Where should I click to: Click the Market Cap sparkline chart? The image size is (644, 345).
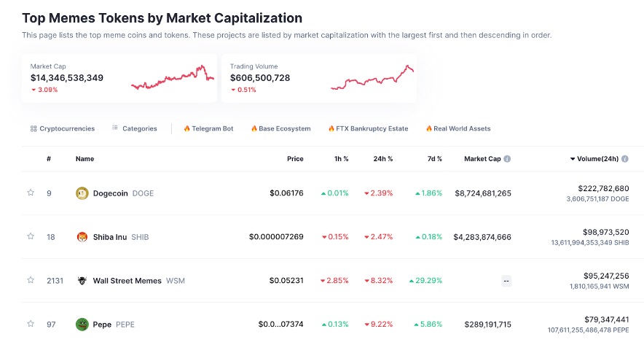(x=173, y=77)
